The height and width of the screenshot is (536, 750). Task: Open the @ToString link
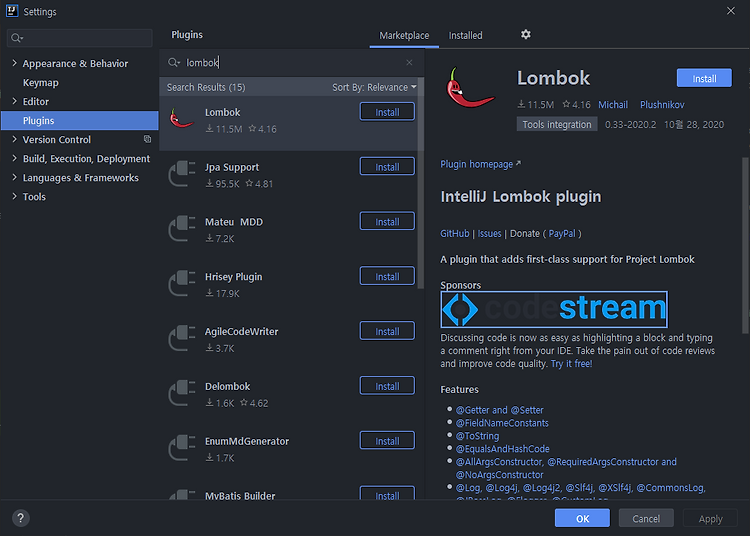(477, 436)
